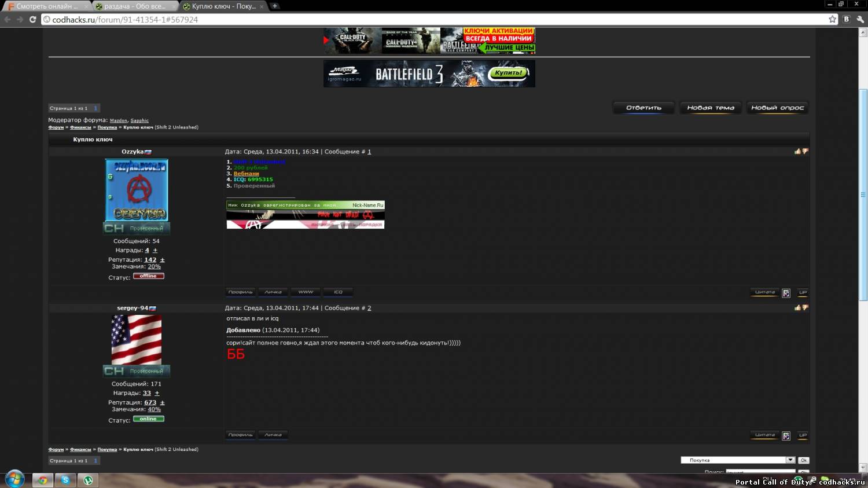Open Chrome from the taskbar
Viewport: 868px width, 488px height.
click(x=42, y=480)
